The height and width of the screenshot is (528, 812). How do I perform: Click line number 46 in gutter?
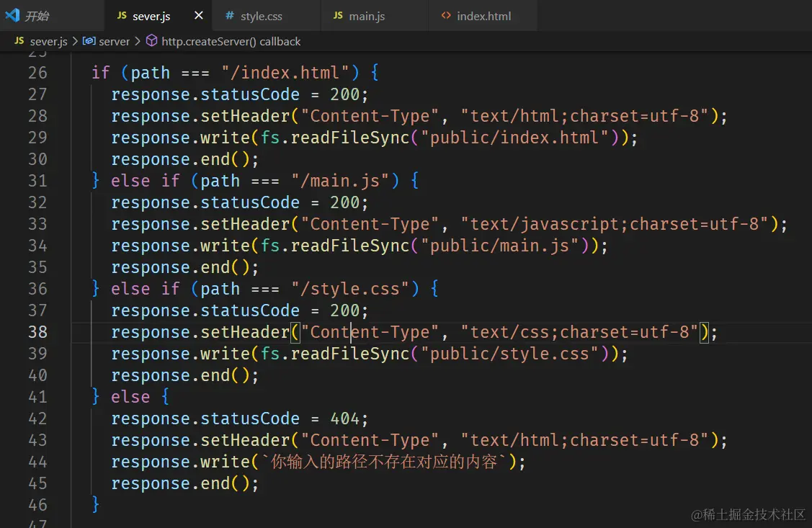[37, 505]
